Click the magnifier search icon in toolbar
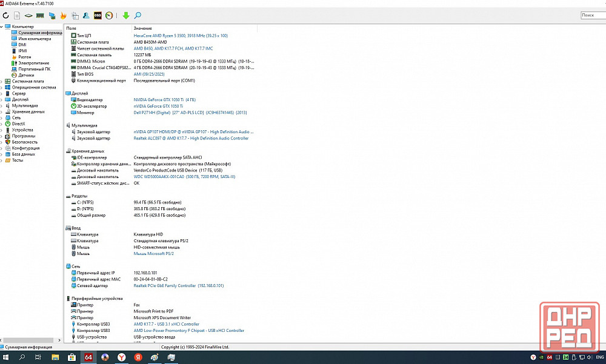 click(x=138, y=15)
